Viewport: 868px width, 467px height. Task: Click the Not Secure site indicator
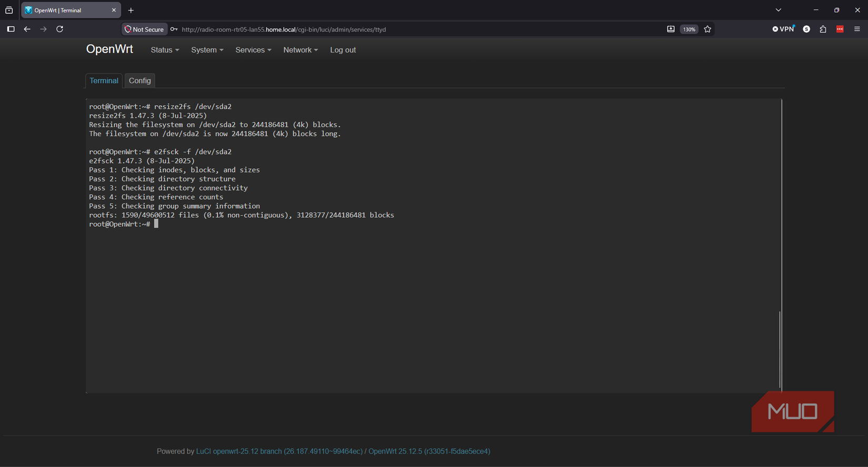pos(145,29)
